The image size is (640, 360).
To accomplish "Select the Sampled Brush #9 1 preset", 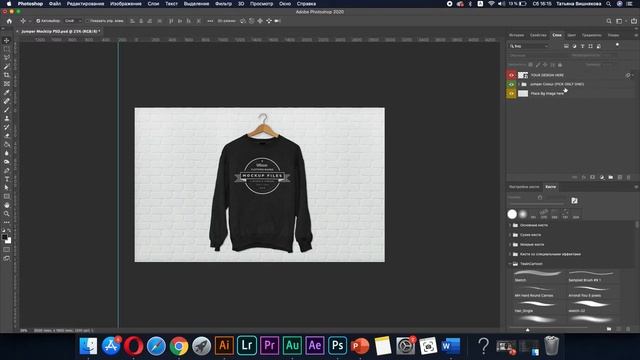I will 591,276.
